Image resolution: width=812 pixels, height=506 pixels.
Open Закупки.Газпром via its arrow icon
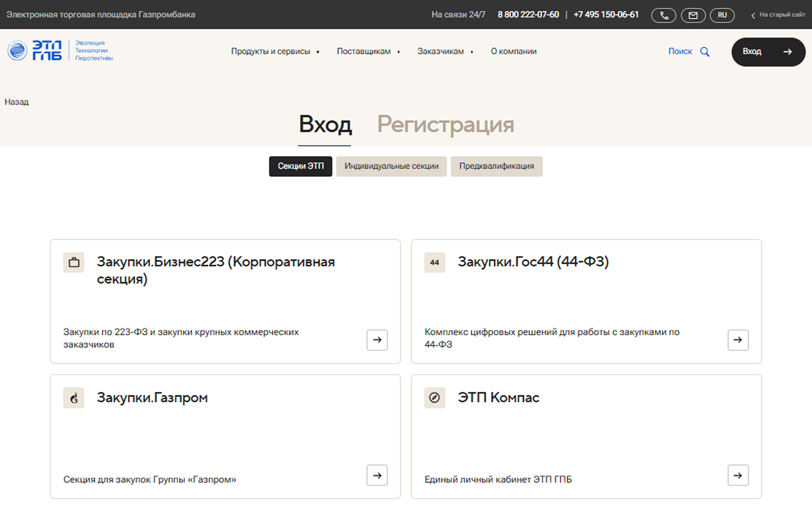tap(377, 475)
